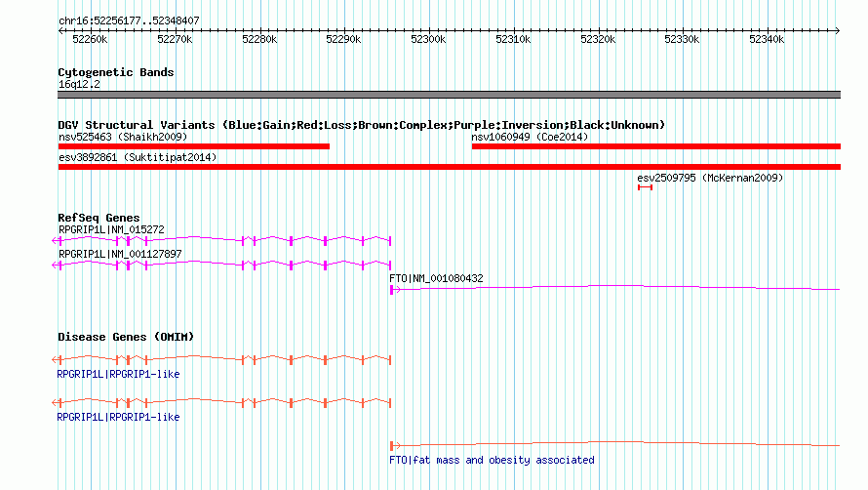868x490 pixels.
Task: Open the upper RPGRIP1L|RPGRIP1-like OMIM link
Action: [118, 374]
